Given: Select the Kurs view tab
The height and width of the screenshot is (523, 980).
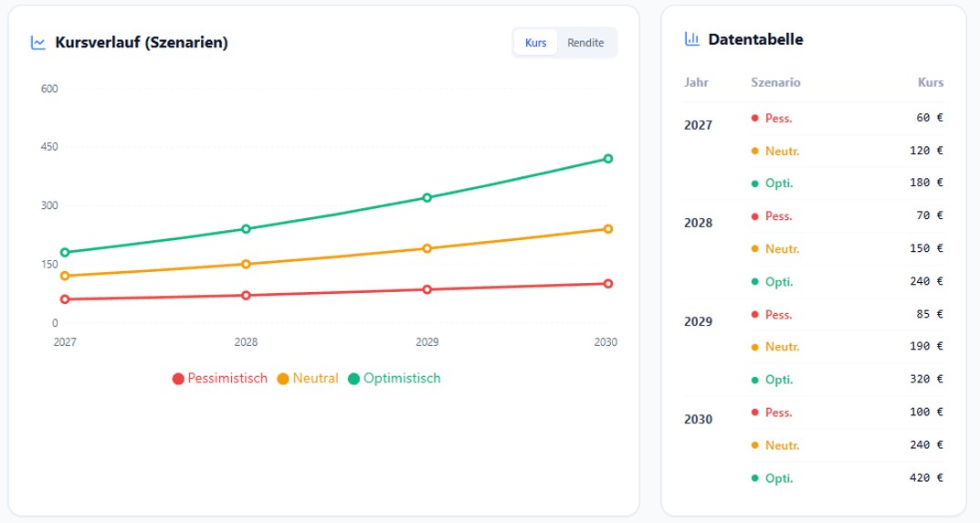Looking at the screenshot, I should coord(536,43).
